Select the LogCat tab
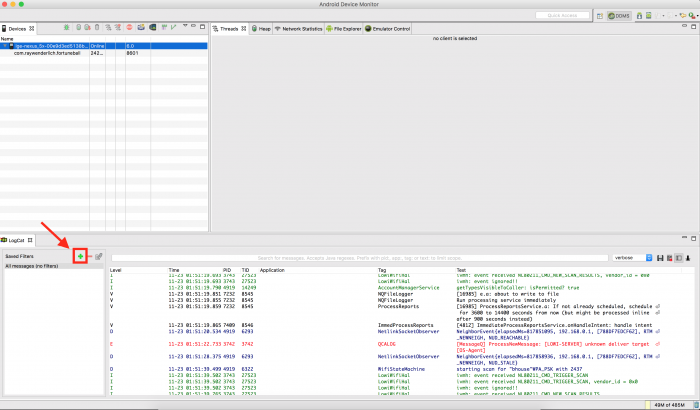The image size is (700, 410). click(x=17, y=240)
